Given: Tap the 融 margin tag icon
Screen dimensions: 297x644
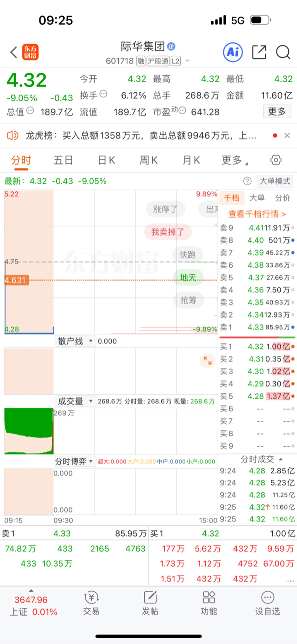Looking at the screenshot, I should [x=141, y=61].
